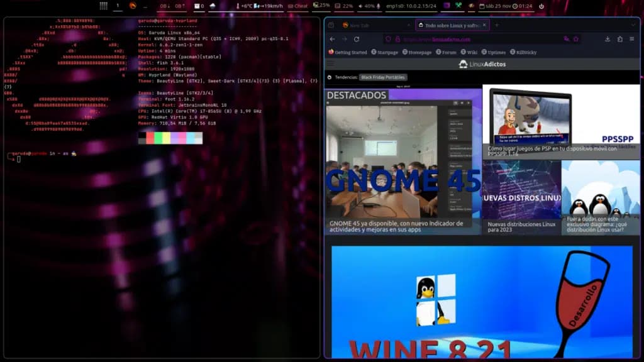Viewport: 644px width, 362px height.
Task: Open the browser hamburger application menu
Action: (632, 39)
